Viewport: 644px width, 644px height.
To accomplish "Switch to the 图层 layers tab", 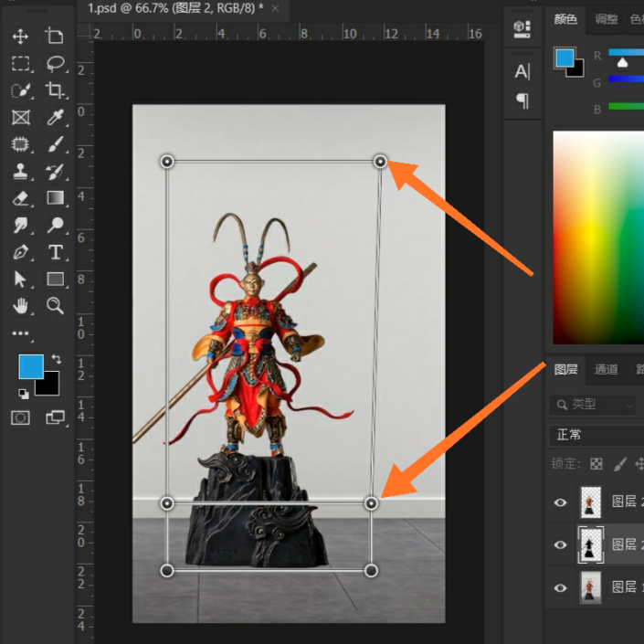I will tap(565, 369).
